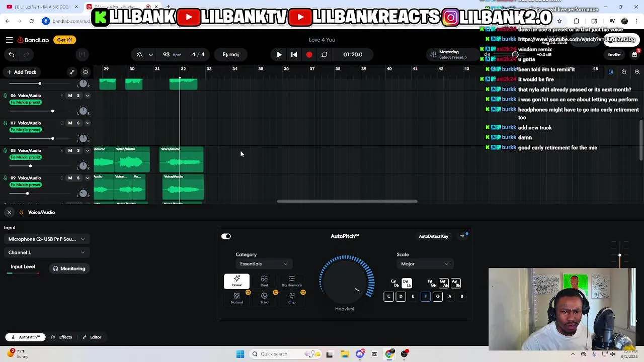Viewport: 644px width, 362px height.
Task: Click the redo arrow
Action: (x=27, y=54)
